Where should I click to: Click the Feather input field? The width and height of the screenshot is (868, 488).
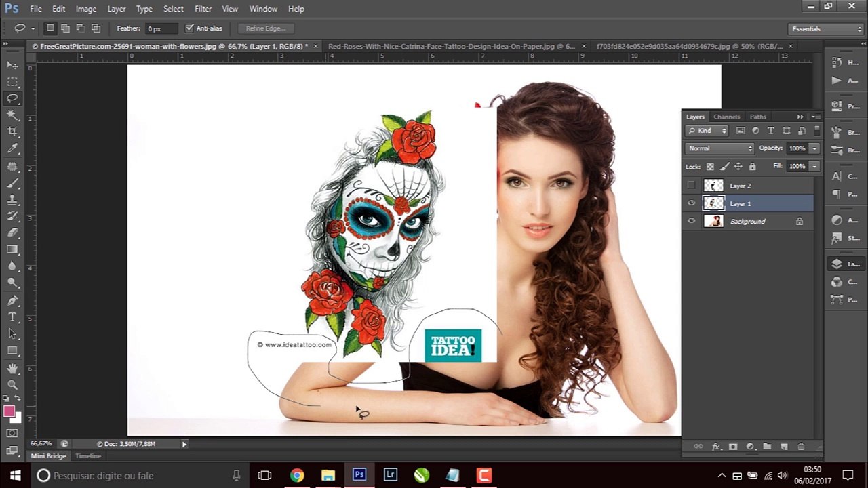161,28
